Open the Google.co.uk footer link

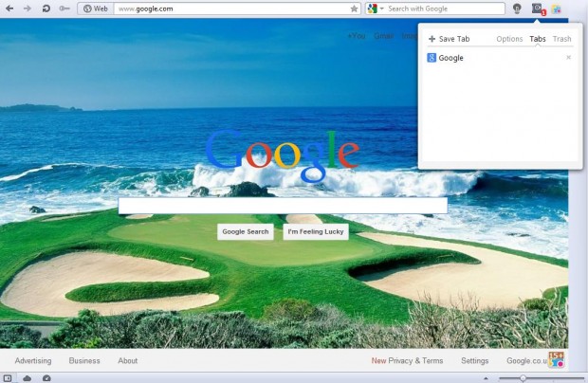tap(526, 361)
